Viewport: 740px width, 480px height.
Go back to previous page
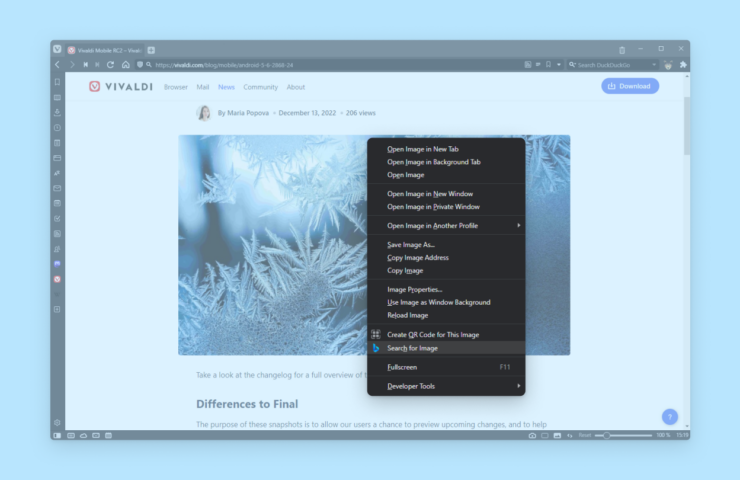[x=58, y=65]
